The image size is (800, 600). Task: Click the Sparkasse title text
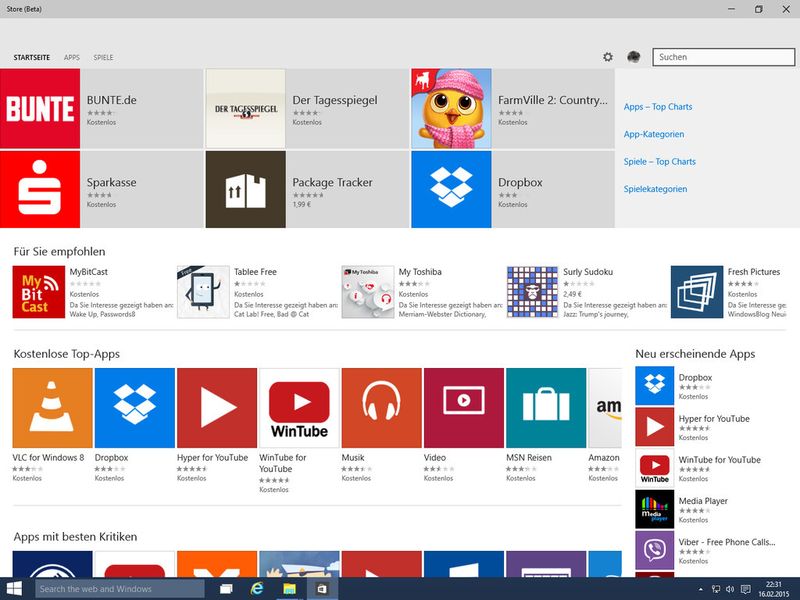point(111,182)
